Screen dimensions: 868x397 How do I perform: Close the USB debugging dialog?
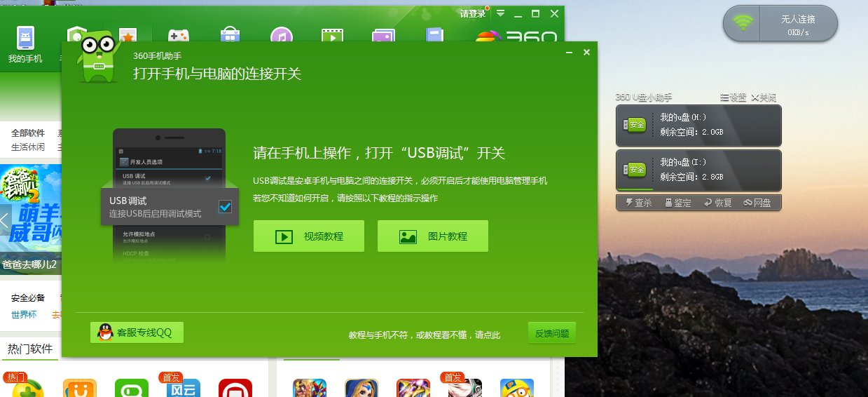coord(586,53)
